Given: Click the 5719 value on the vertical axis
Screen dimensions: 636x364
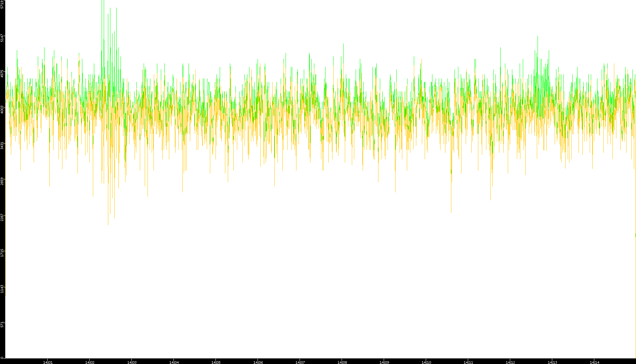Looking at the screenshot, I should (x=2, y=4).
